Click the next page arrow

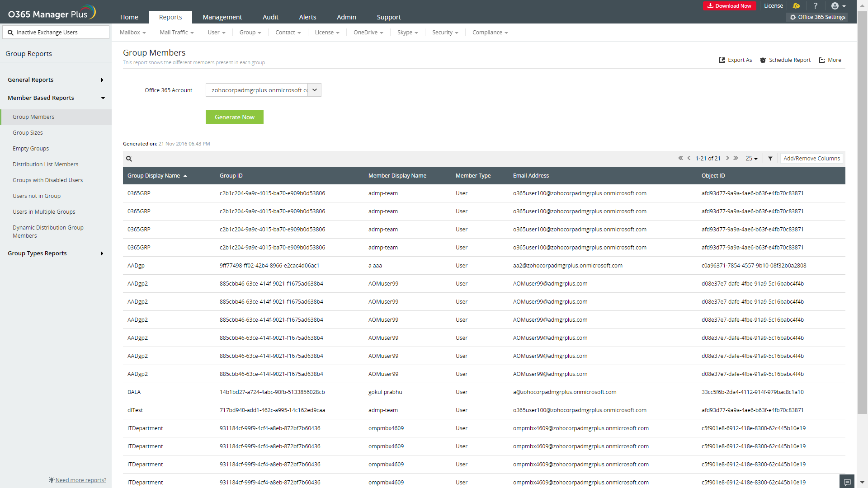coord(727,158)
